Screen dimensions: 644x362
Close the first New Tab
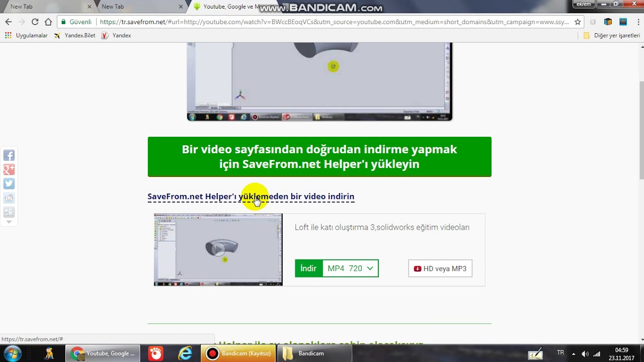pos(90,7)
